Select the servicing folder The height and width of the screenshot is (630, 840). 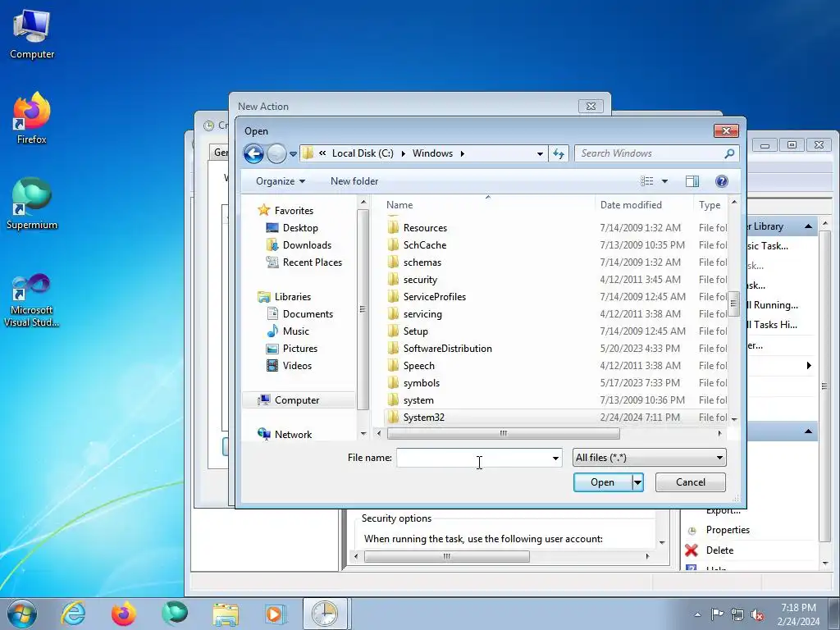[x=422, y=314]
